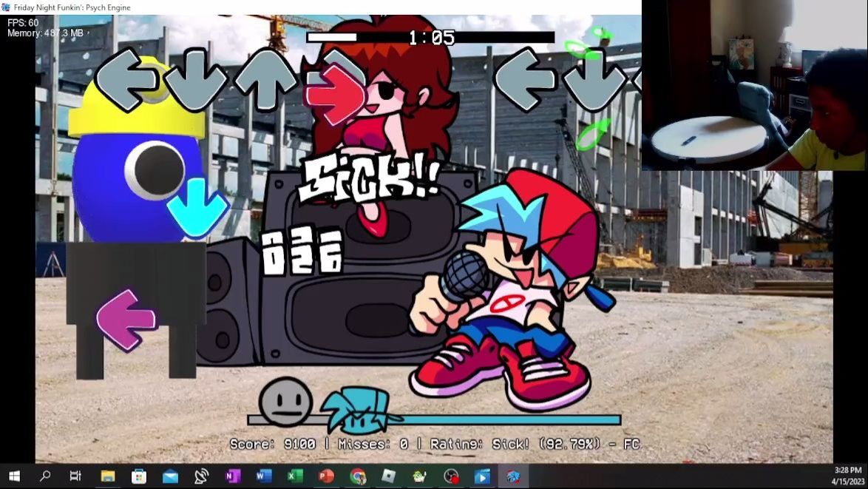868x489 pixels.
Task: Click the webcam overlay in the corner
Action: (x=755, y=85)
